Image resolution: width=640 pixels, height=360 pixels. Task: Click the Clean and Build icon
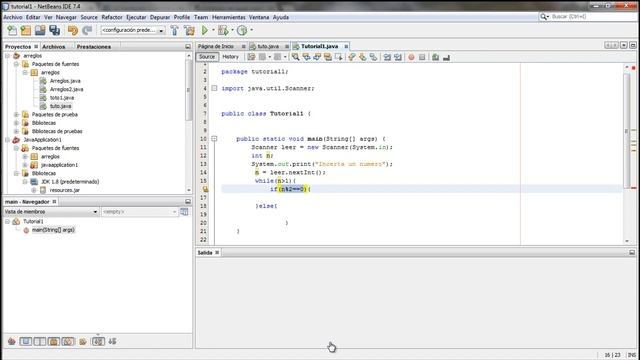pyautogui.click(x=189, y=30)
